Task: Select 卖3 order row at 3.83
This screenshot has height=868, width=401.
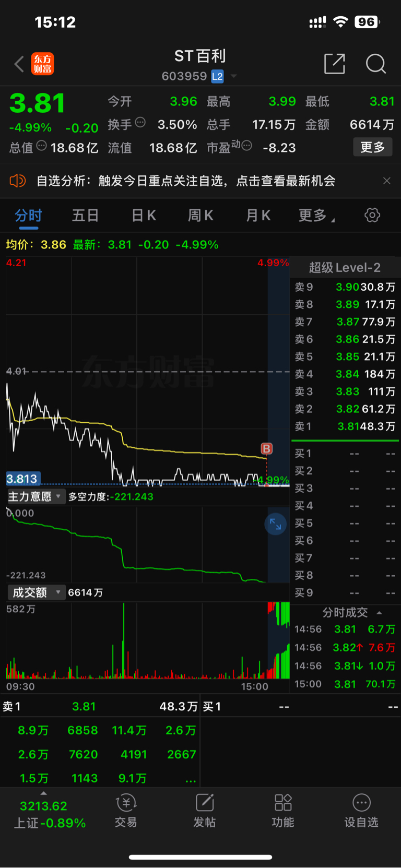Action: click(345, 391)
